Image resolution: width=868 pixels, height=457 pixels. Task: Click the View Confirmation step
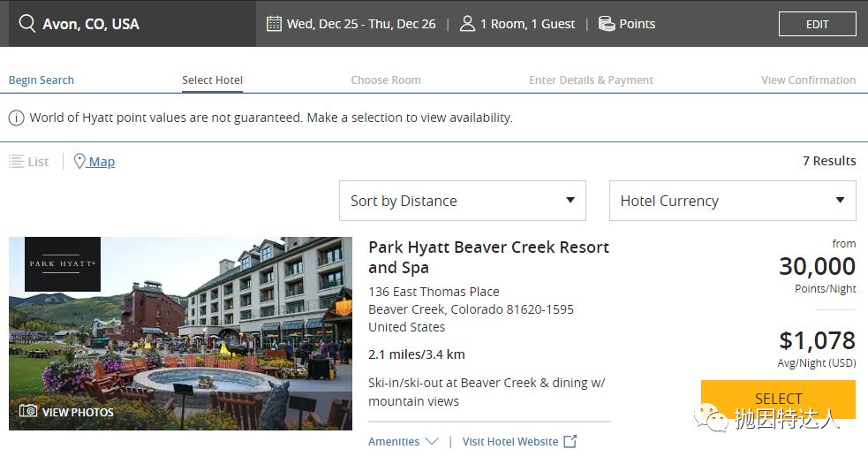point(808,80)
